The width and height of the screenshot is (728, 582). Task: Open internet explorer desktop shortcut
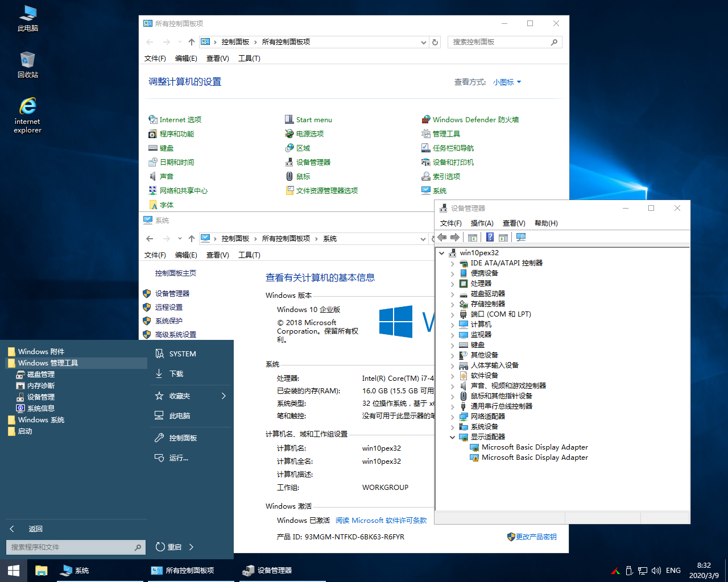point(27,115)
